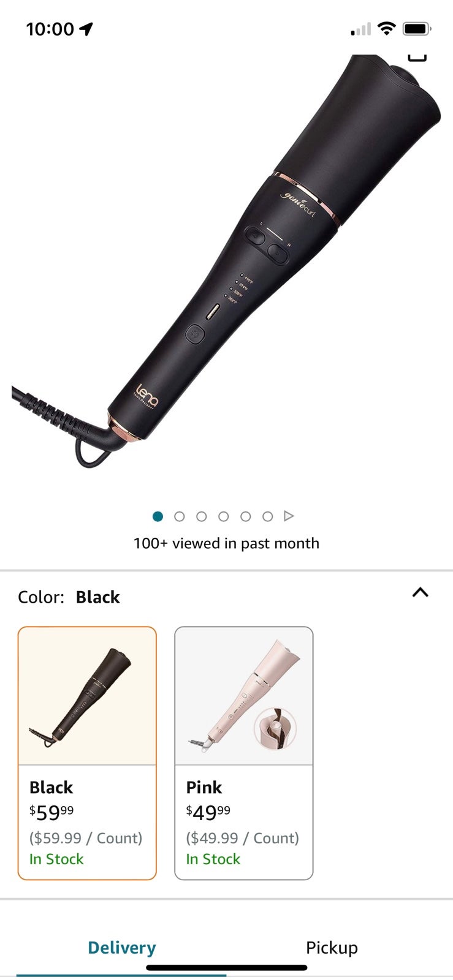The height and width of the screenshot is (980, 453).
Task: Switch to the Pickup tab
Action: pos(332,948)
